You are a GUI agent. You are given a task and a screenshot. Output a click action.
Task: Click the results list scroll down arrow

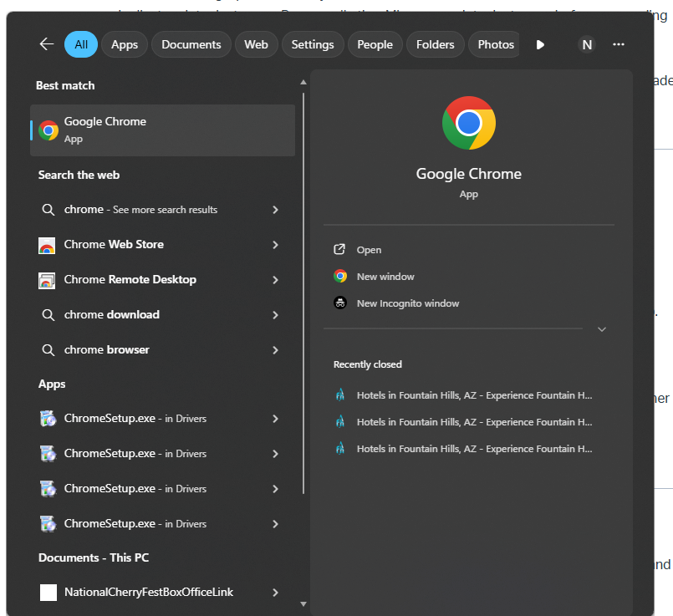click(303, 604)
